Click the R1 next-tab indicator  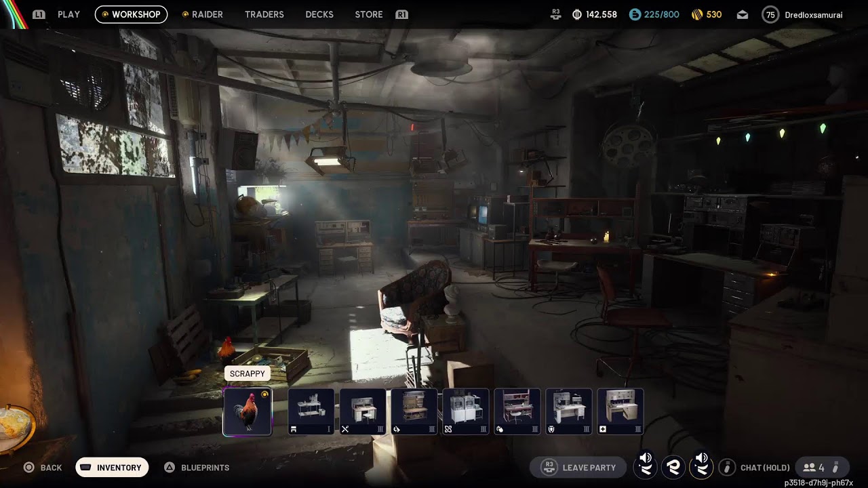tap(401, 14)
